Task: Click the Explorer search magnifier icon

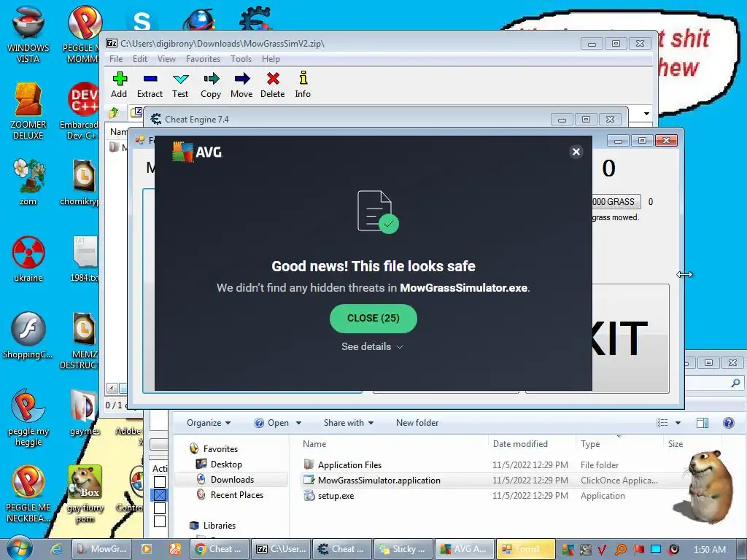Action: pyautogui.click(x=735, y=382)
